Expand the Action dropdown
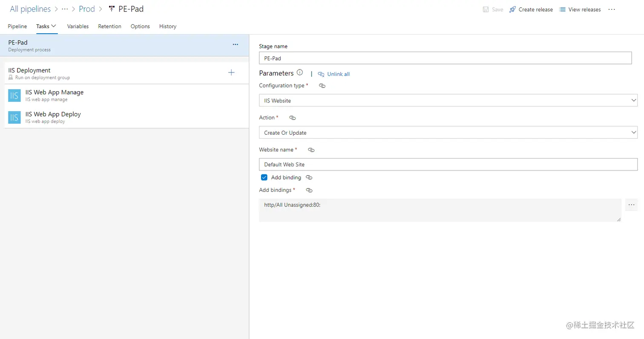This screenshot has width=644, height=339. coord(448,133)
